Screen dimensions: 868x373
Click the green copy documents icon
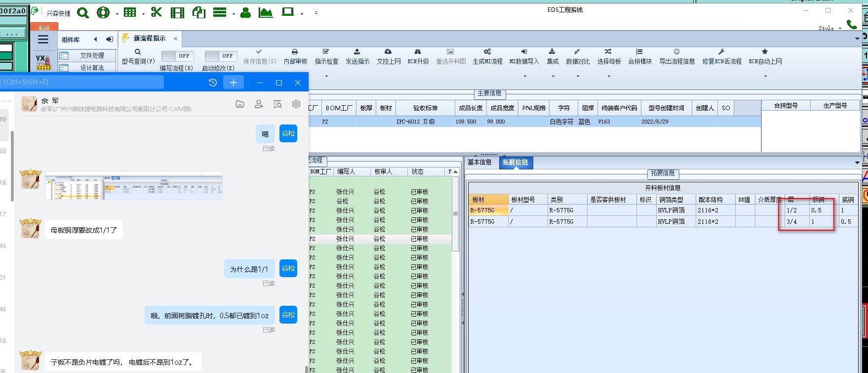[x=199, y=13]
